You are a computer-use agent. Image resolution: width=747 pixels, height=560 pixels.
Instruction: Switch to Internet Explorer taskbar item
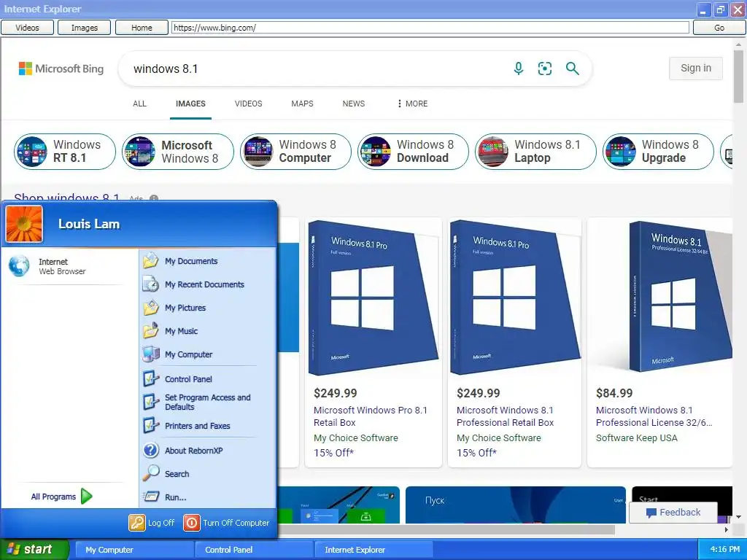374,550
